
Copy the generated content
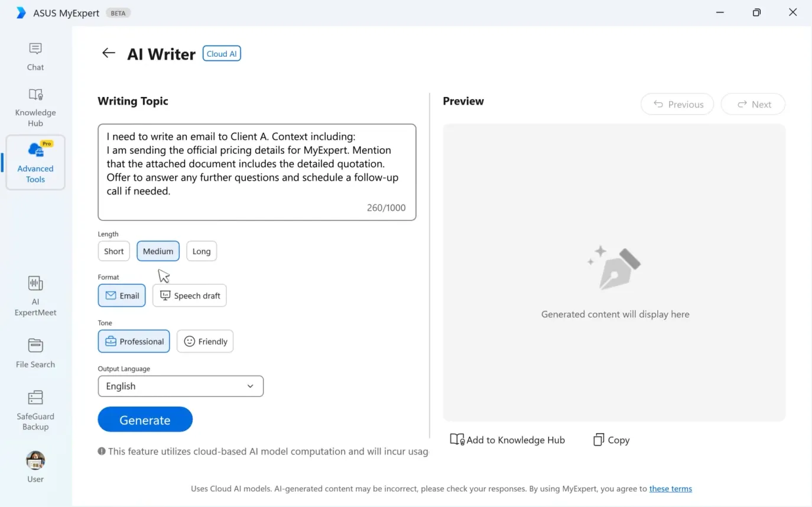tap(612, 440)
